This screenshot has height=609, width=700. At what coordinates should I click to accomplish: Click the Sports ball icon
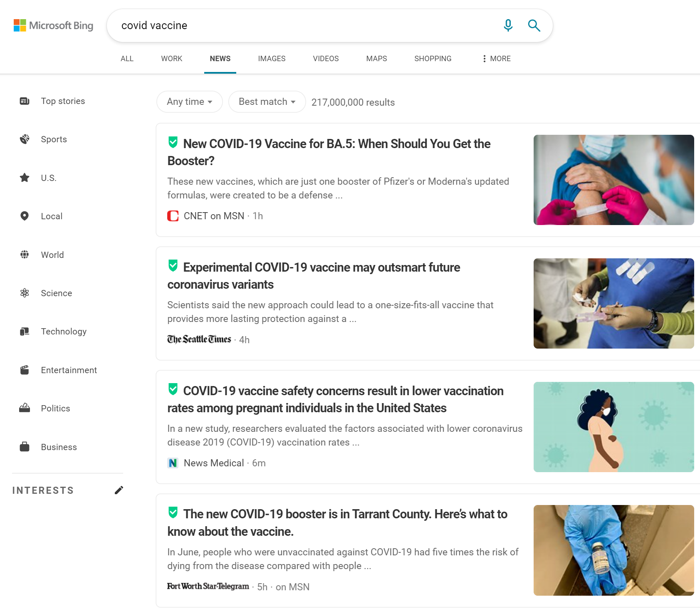(x=25, y=139)
